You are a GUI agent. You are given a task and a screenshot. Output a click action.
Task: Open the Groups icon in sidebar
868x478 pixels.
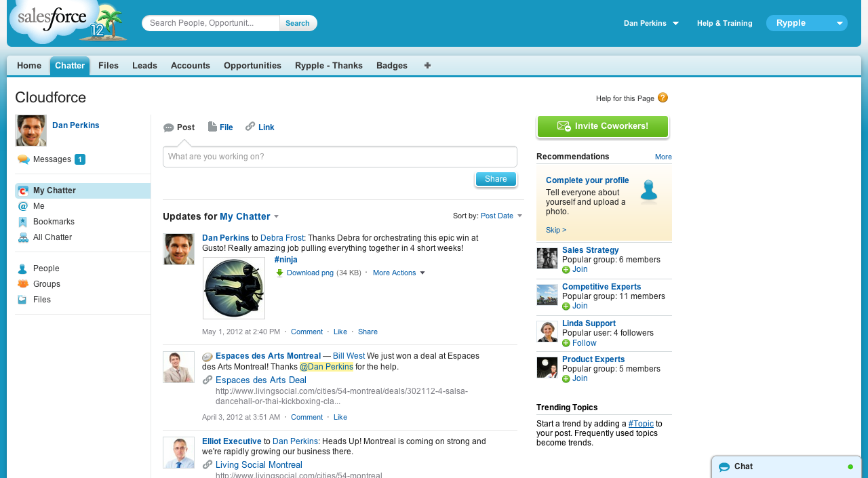23,284
